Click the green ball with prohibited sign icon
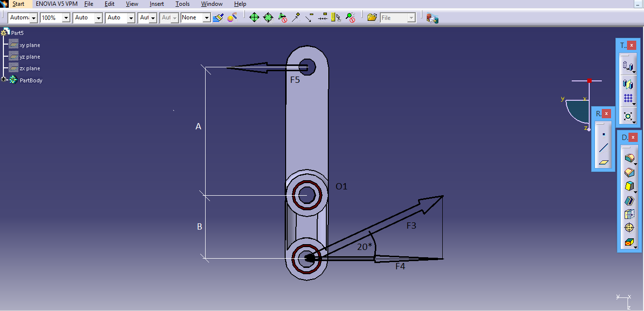 coord(351,17)
